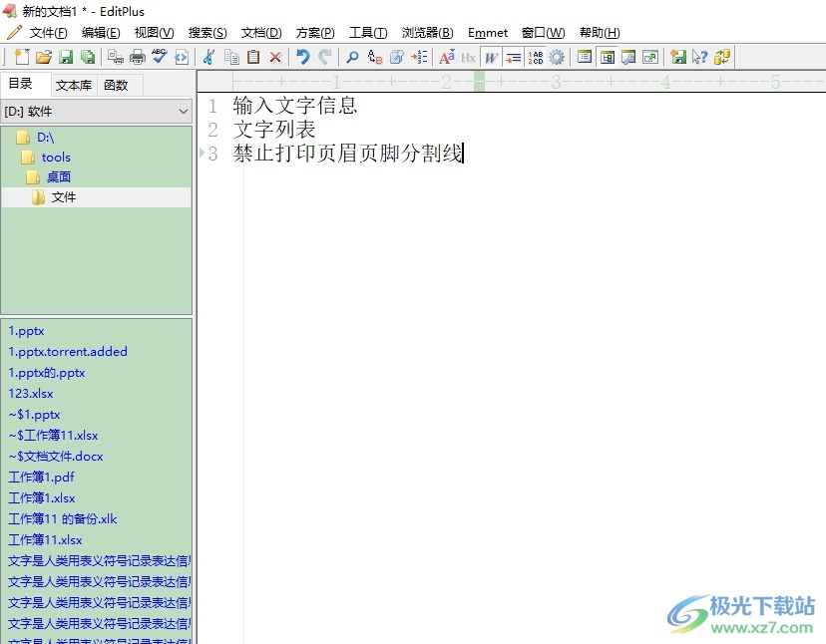Viewport: 826px width, 644px height.
Task: Save the current document
Action: point(66,57)
